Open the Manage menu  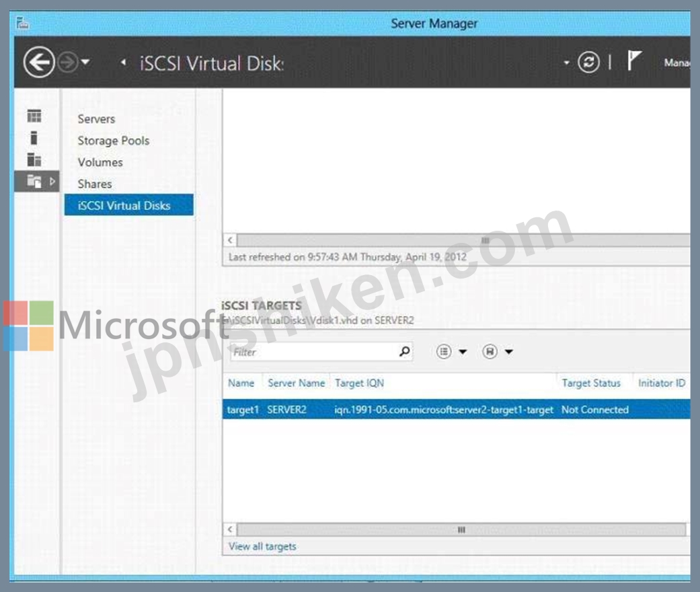pos(676,63)
